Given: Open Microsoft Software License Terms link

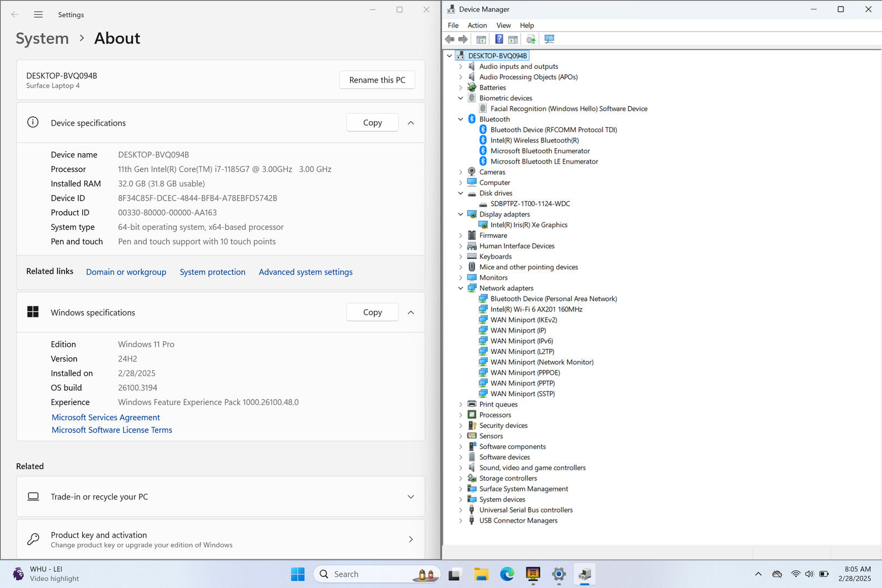Looking at the screenshot, I should tap(112, 430).
